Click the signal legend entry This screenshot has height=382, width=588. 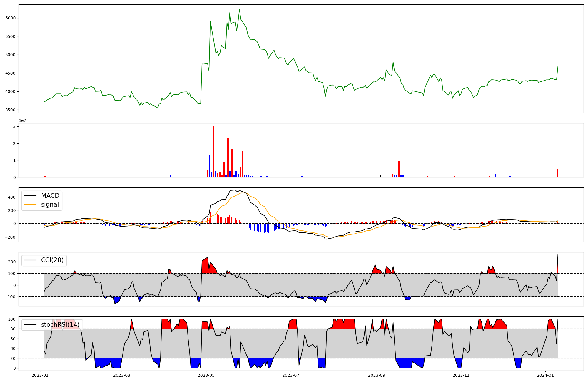(50, 205)
